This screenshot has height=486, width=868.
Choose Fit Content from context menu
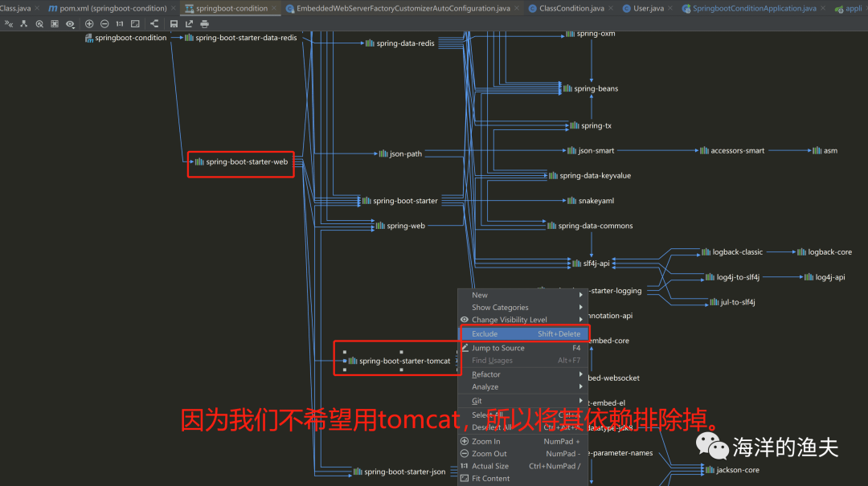(x=522, y=478)
